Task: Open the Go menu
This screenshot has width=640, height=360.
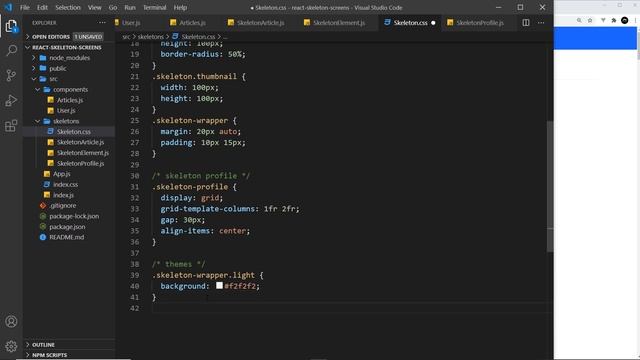Action: tap(113, 7)
